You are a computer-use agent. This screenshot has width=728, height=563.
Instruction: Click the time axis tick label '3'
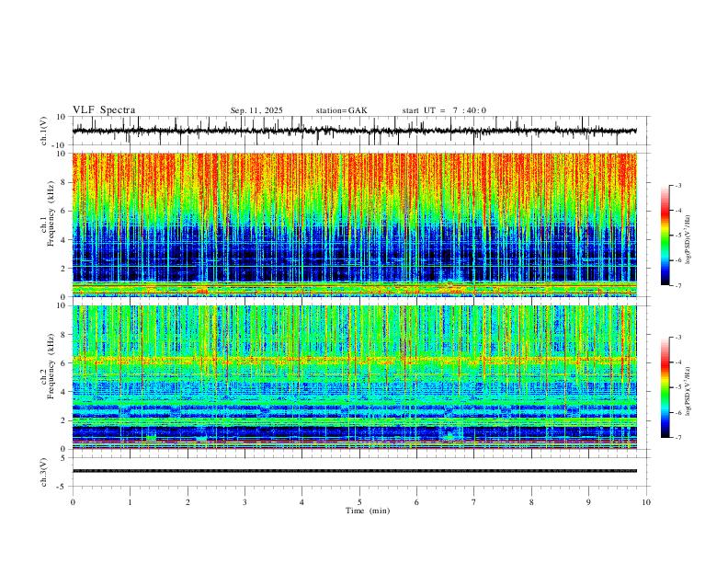pyautogui.click(x=245, y=502)
